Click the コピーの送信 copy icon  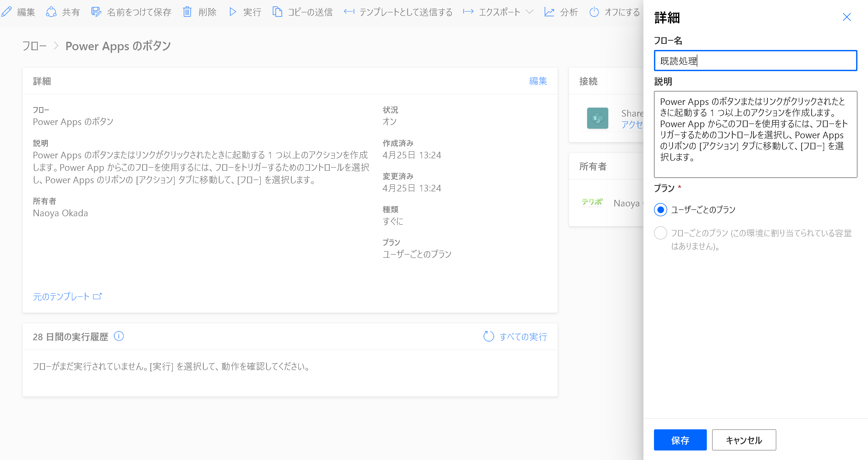277,12
